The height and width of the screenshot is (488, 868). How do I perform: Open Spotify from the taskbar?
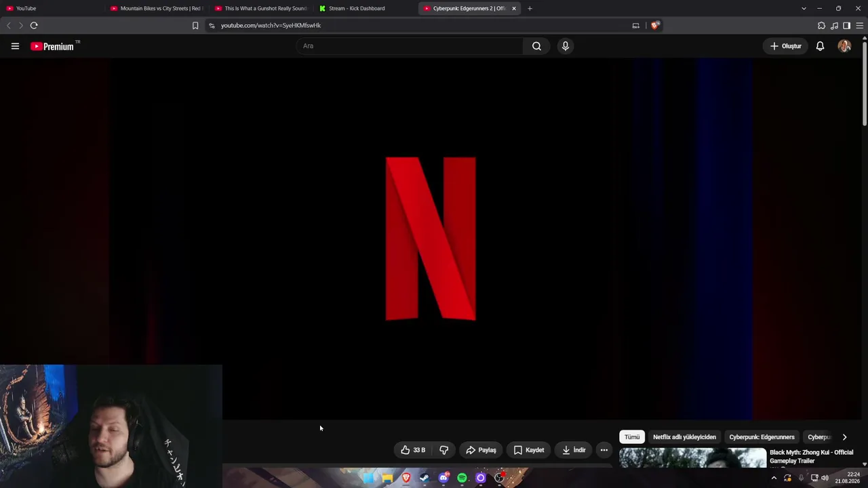pos(462,478)
